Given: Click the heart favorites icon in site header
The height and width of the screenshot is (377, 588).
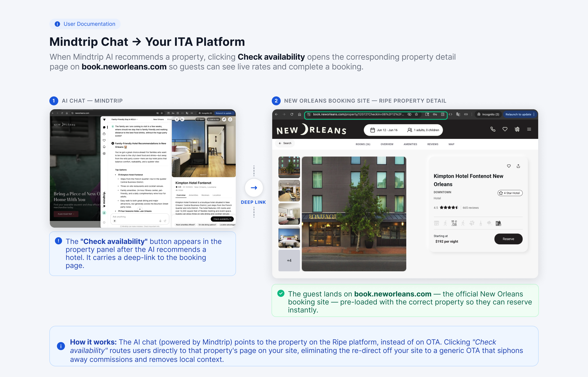Looking at the screenshot, I should (505, 129).
